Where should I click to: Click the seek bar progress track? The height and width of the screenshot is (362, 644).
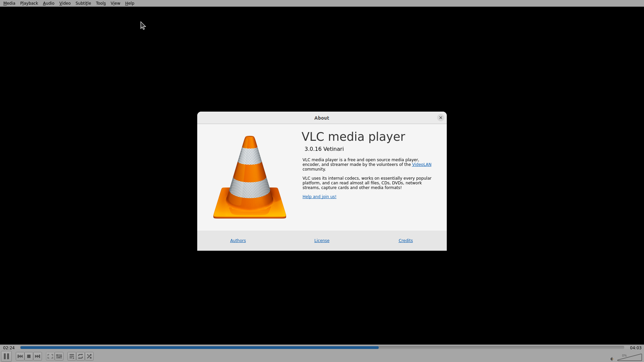coord(322,348)
